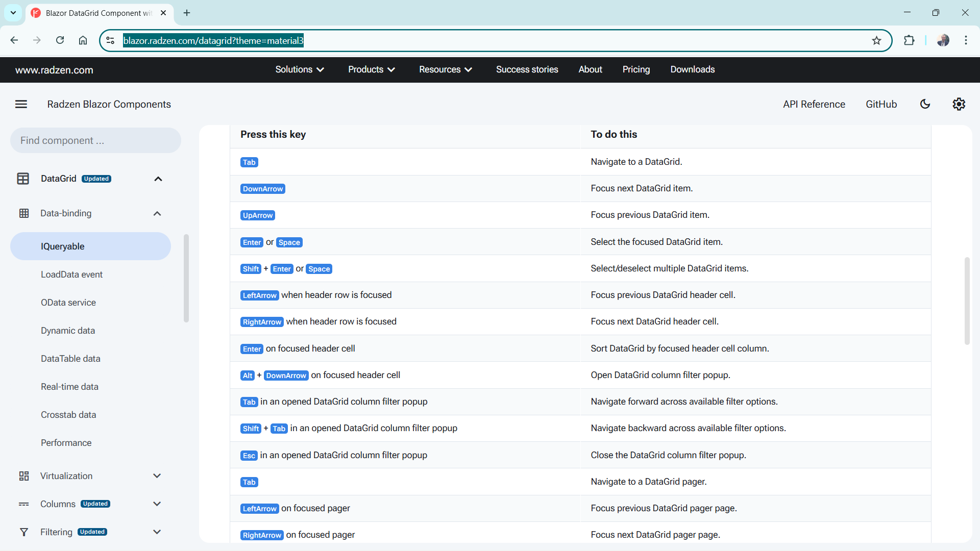The width and height of the screenshot is (980, 551).
Task: Click the Find component search field
Action: (95, 140)
